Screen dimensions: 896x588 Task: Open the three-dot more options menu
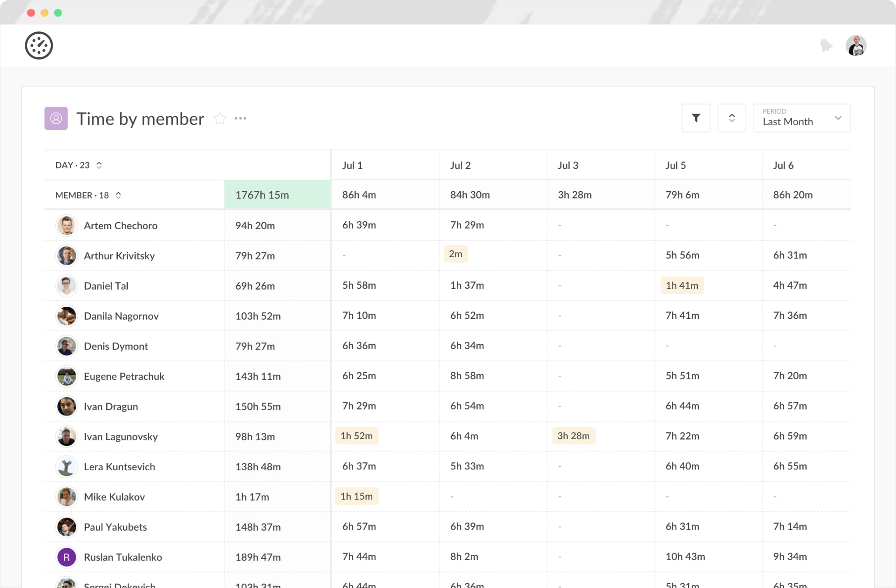point(240,119)
